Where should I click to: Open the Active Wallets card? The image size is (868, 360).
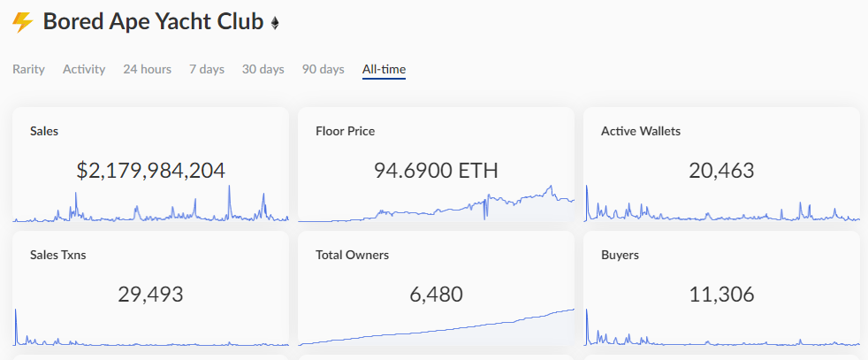[721, 133]
